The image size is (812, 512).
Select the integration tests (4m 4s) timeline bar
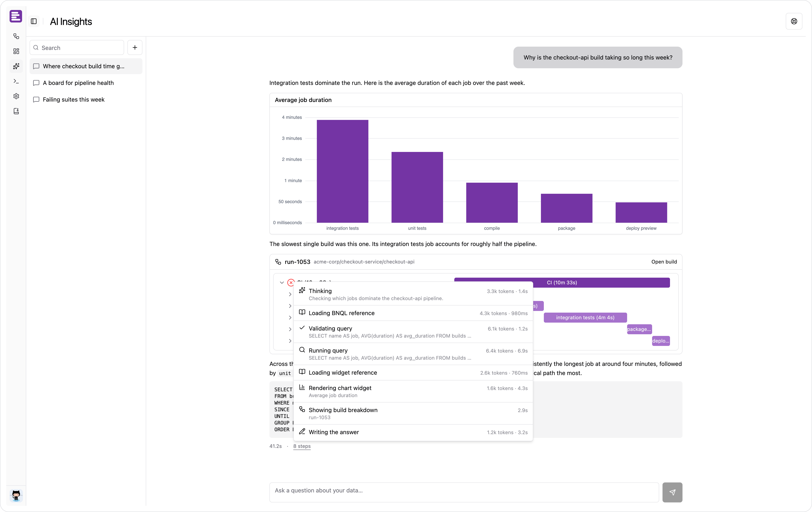click(585, 318)
